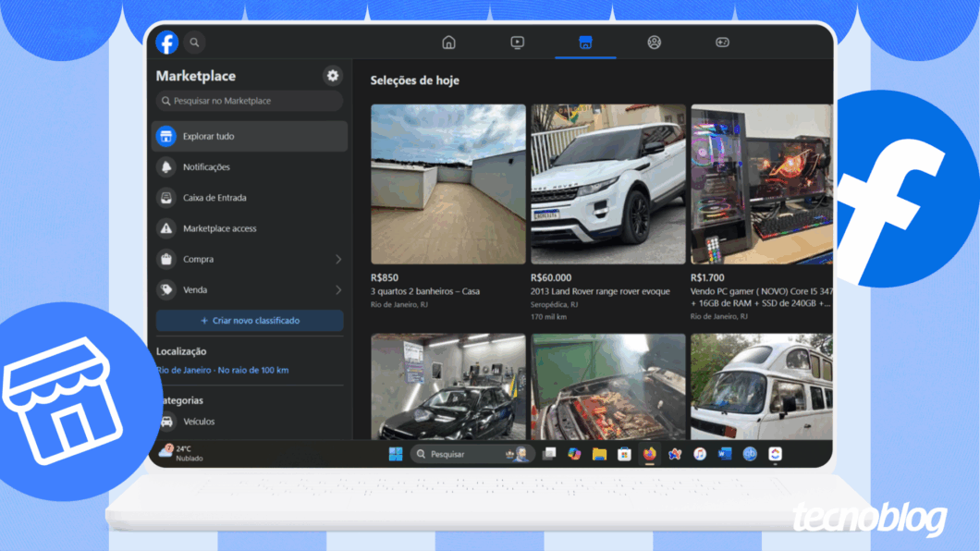
Task: Change location Rio de Janeiro raio 100 km
Action: [223, 370]
